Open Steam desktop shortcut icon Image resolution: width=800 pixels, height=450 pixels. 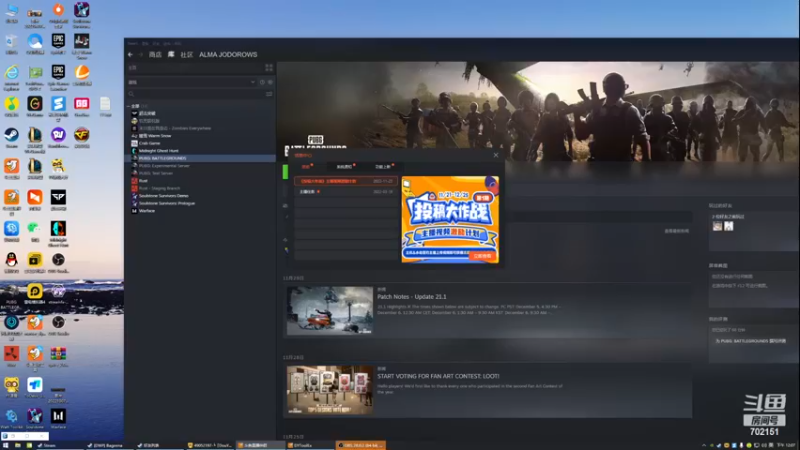(x=11, y=135)
